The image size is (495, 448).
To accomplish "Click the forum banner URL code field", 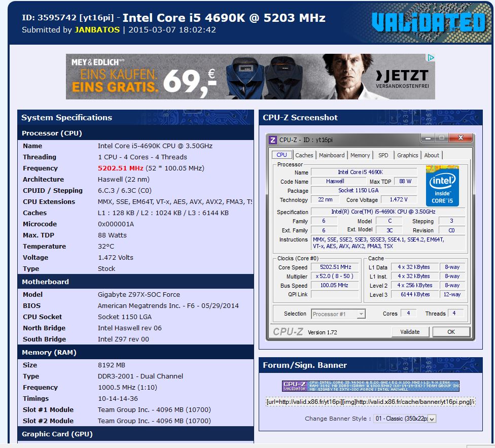I will coord(371,402).
